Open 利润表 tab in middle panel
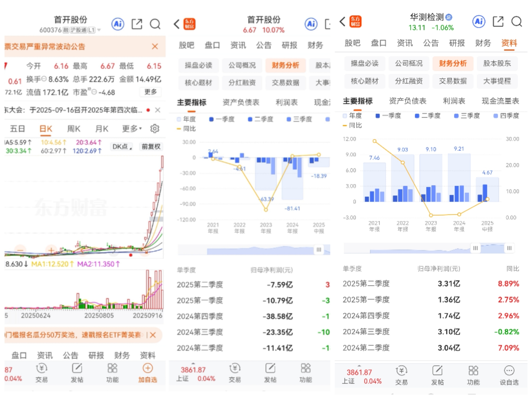This screenshot has width=532, height=399. pyautogui.click(x=287, y=102)
